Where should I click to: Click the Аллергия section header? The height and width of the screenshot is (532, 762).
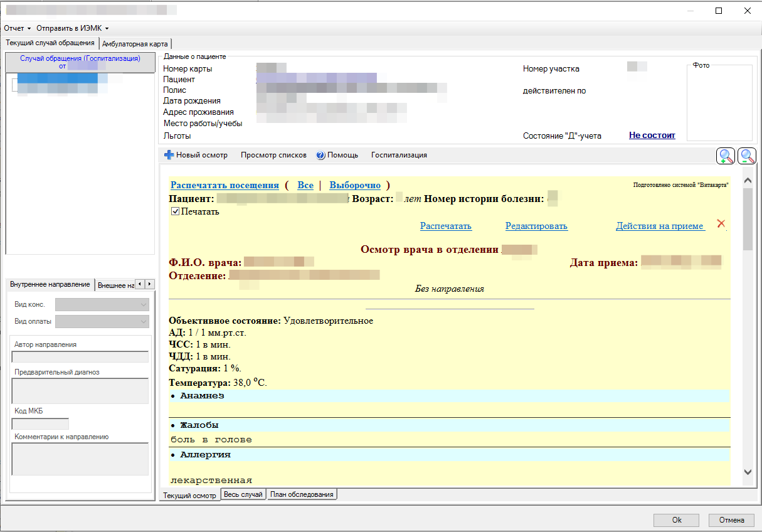point(449,455)
